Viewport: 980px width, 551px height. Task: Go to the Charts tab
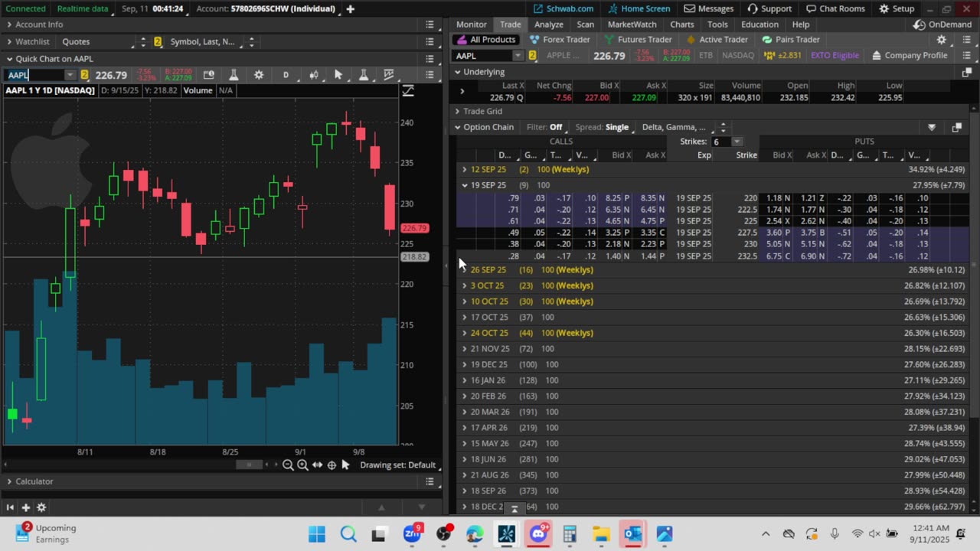click(x=682, y=24)
